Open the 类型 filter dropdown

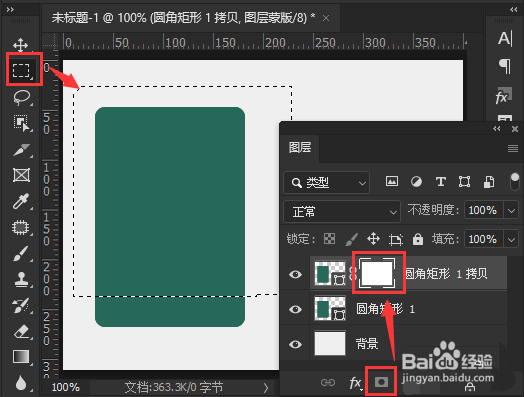[x=326, y=182]
